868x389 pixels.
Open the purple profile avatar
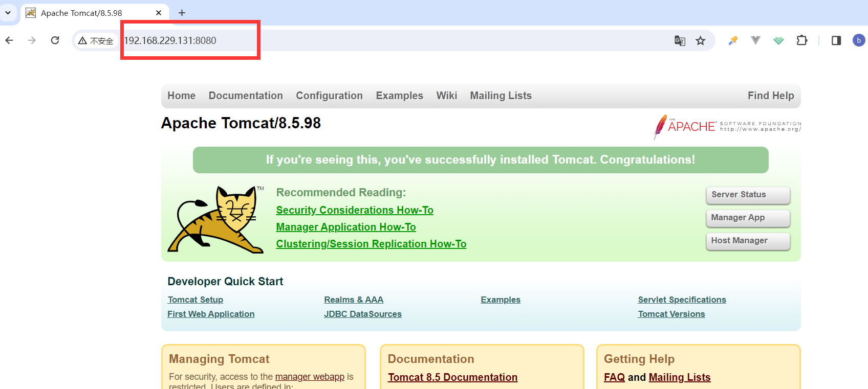859,40
